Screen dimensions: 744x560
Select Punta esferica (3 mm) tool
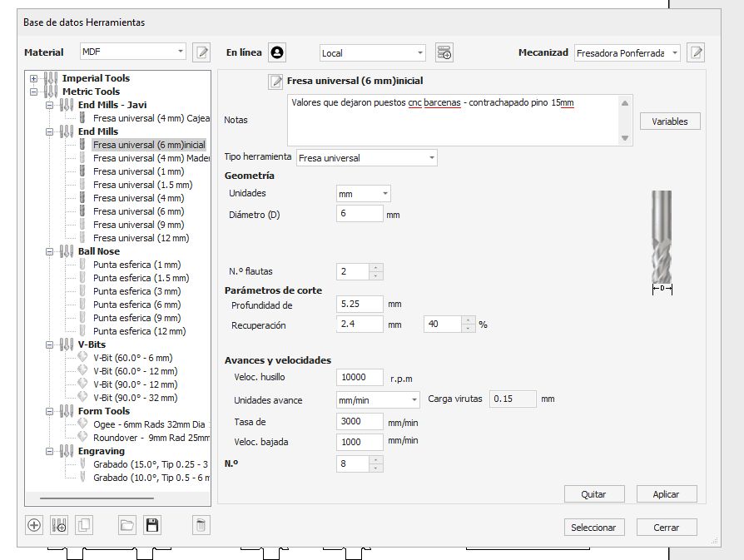(x=136, y=291)
